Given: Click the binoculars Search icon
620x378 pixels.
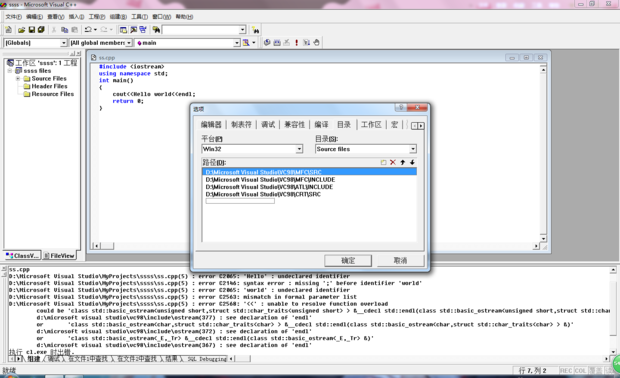Looking at the screenshot, I should pyautogui.click(x=255, y=30).
